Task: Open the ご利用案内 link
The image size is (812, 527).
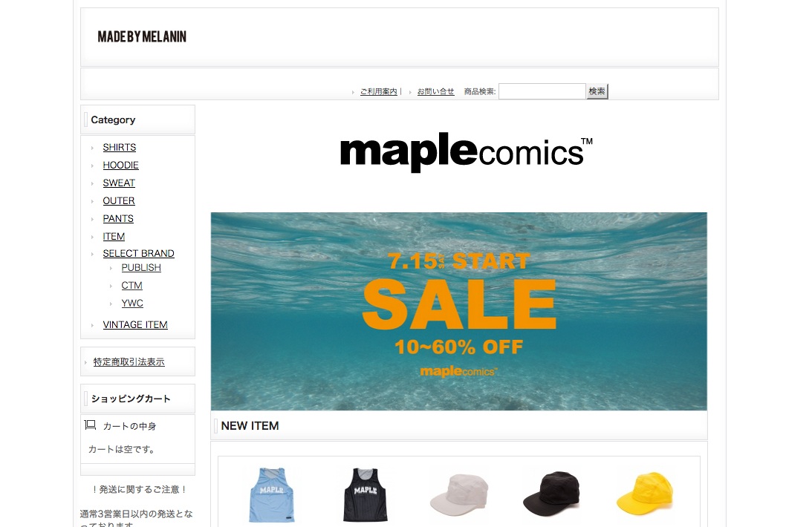Action: coord(379,91)
